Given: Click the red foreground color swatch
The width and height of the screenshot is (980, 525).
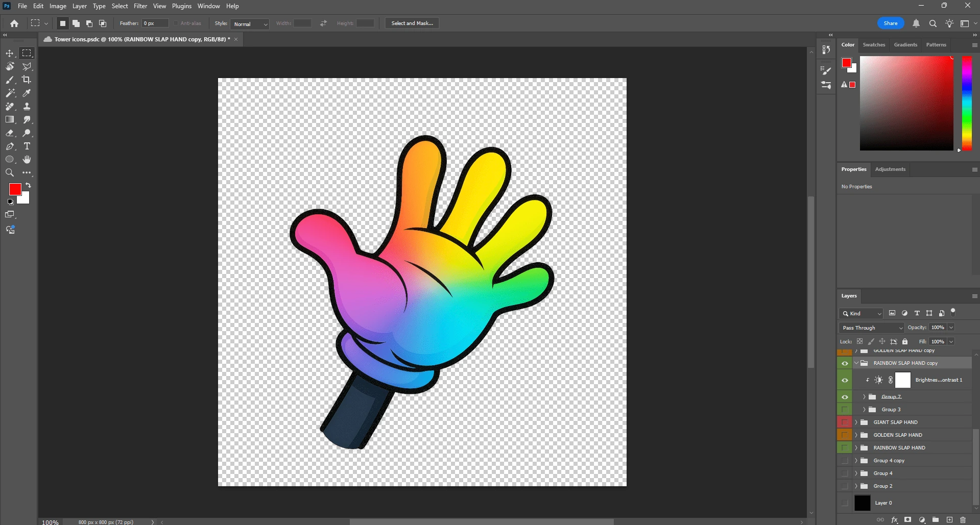Looking at the screenshot, I should tap(15, 189).
